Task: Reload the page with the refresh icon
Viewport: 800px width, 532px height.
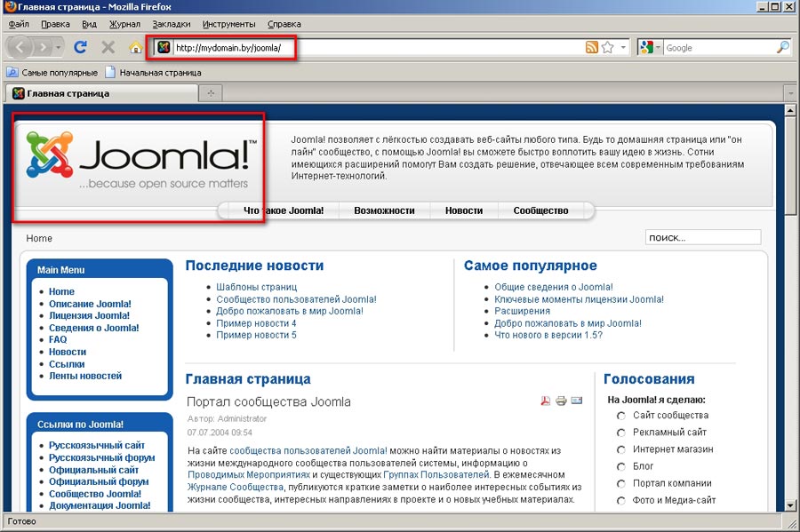Action: tap(80, 47)
